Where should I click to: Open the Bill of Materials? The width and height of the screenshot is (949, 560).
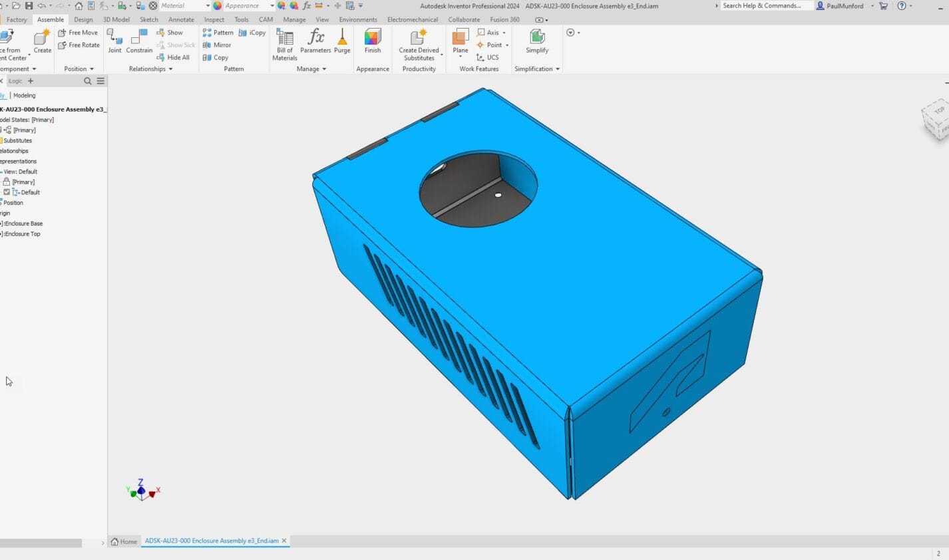285,45
